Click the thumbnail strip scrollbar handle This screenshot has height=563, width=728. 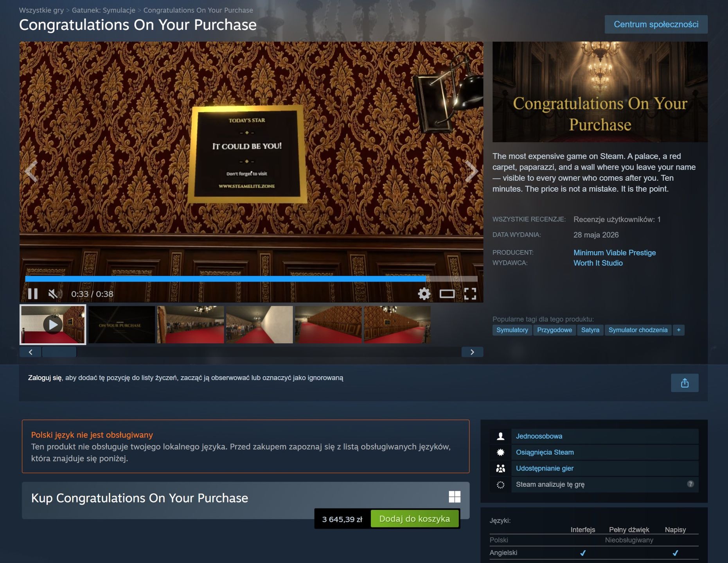tap(59, 352)
